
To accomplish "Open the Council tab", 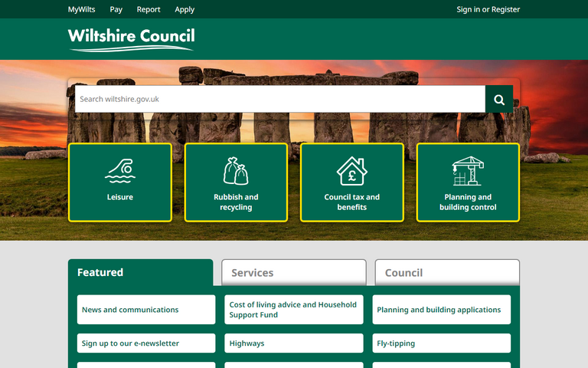I will click(446, 272).
